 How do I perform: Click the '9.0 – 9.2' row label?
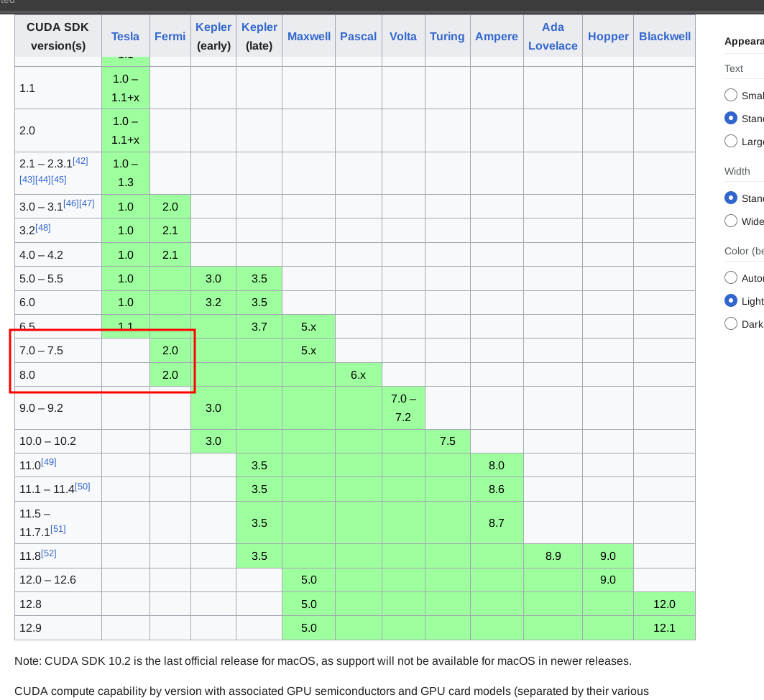[42, 407]
